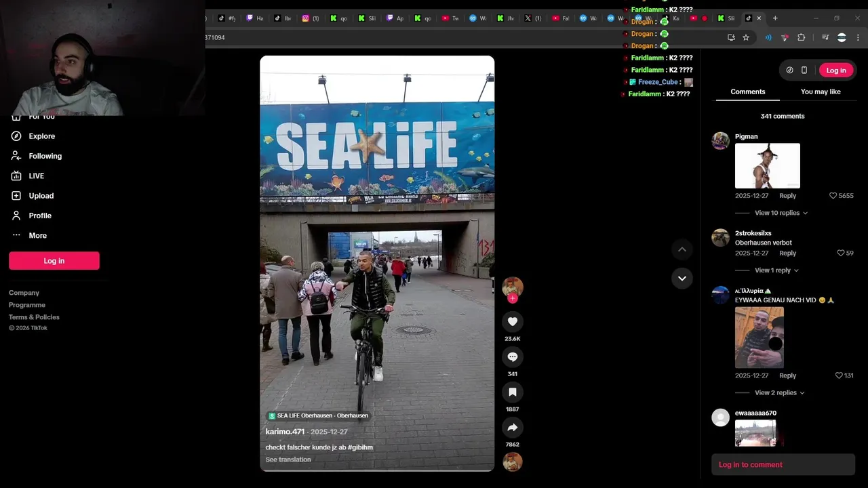The width and height of the screenshot is (868, 488).
Task: Open the Programme footer link
Action: click(x=27, y=305)
